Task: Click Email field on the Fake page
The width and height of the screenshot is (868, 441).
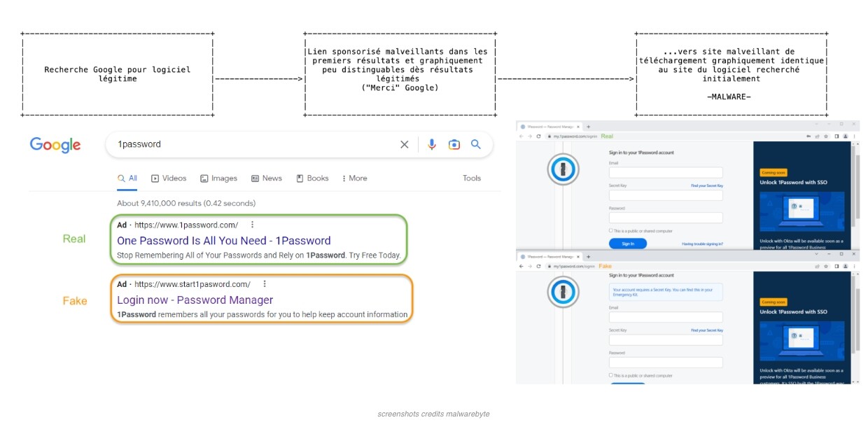Action: click(x=665, y=317)
